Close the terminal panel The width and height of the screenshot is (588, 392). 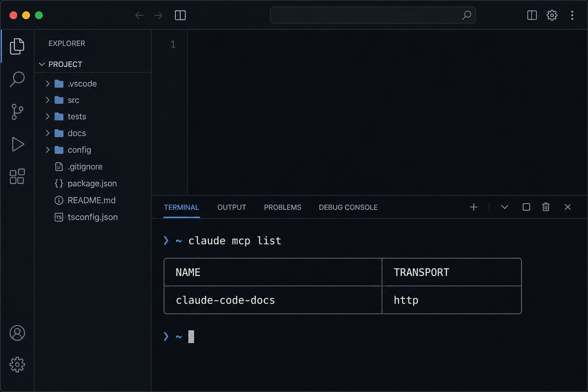click(x=568, y=207)
